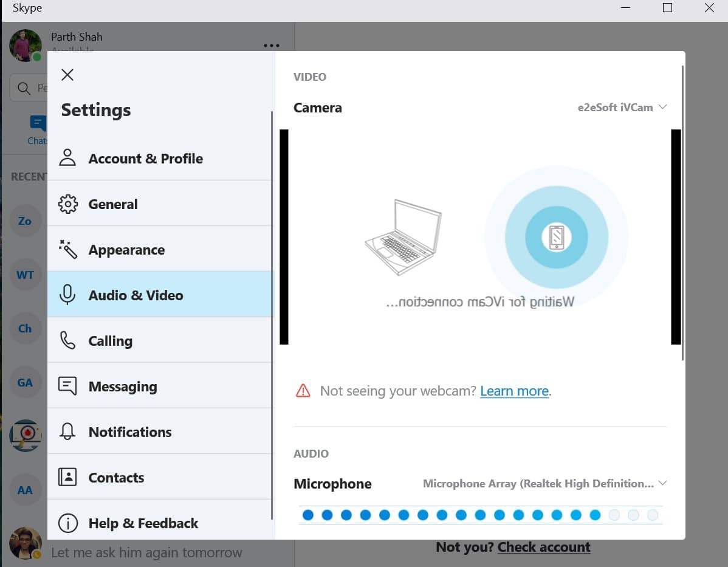Follow the Learn more webcam link
Screen dimensions: 728x567
[514, 391]
